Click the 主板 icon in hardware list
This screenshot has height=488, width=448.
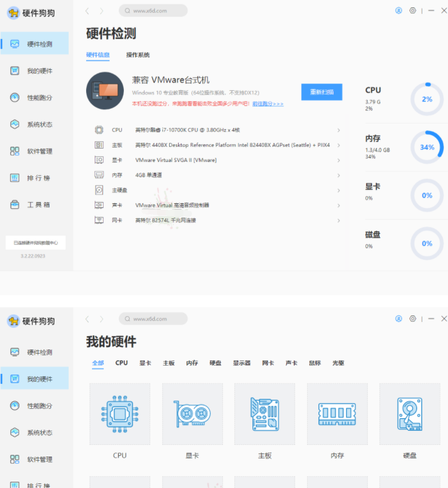coord(99,145)
